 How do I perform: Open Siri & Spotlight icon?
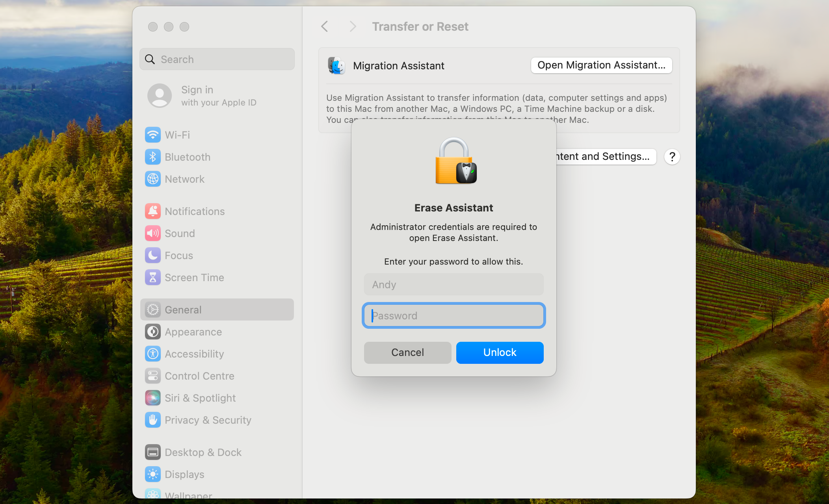[152, 398]
